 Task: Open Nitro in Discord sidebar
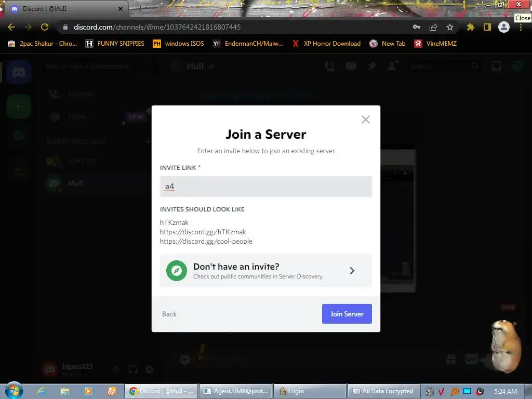[x=96, y=117]
